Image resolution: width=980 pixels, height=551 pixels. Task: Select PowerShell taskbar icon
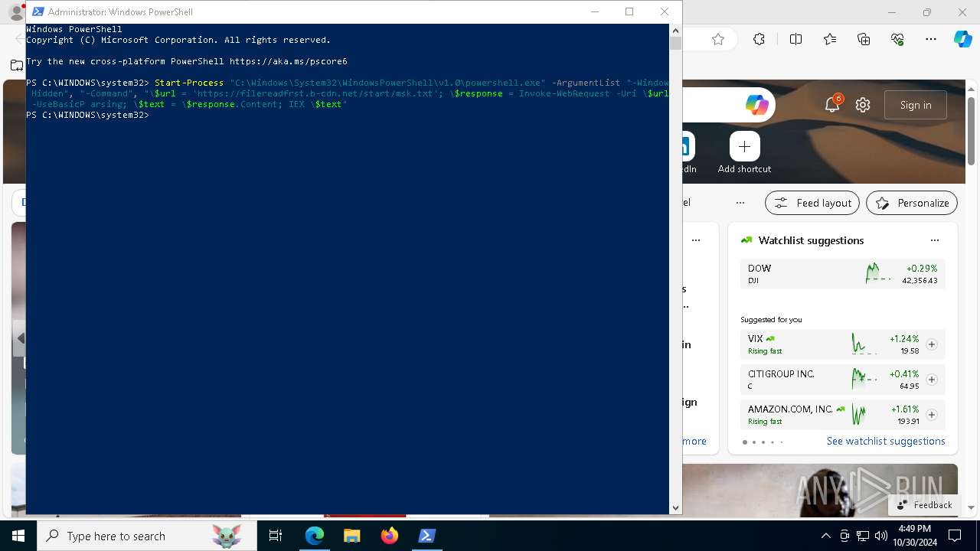(426, 536)
